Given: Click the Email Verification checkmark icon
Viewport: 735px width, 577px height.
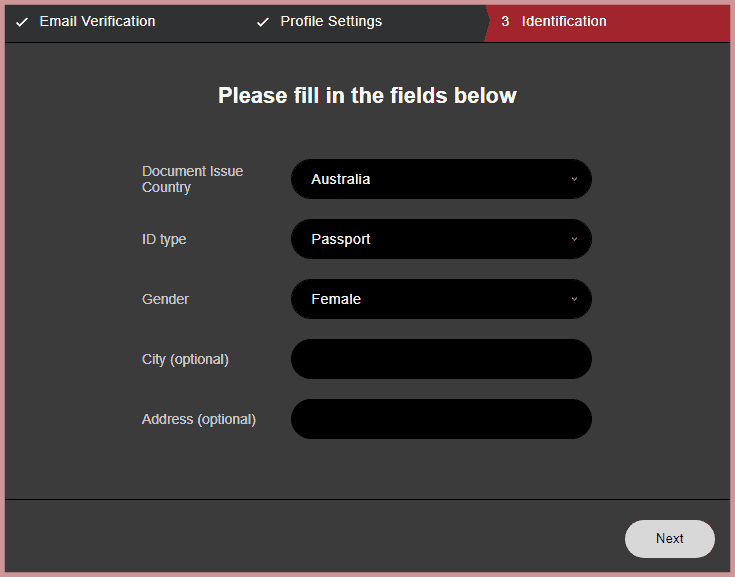Looking at the screenshot, I should click(22, 22).
